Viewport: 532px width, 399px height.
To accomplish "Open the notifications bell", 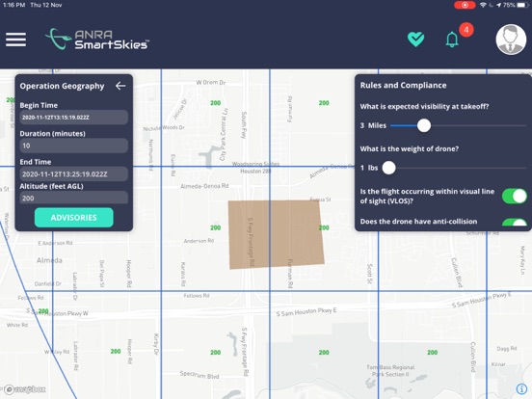I will coord(452,40).
